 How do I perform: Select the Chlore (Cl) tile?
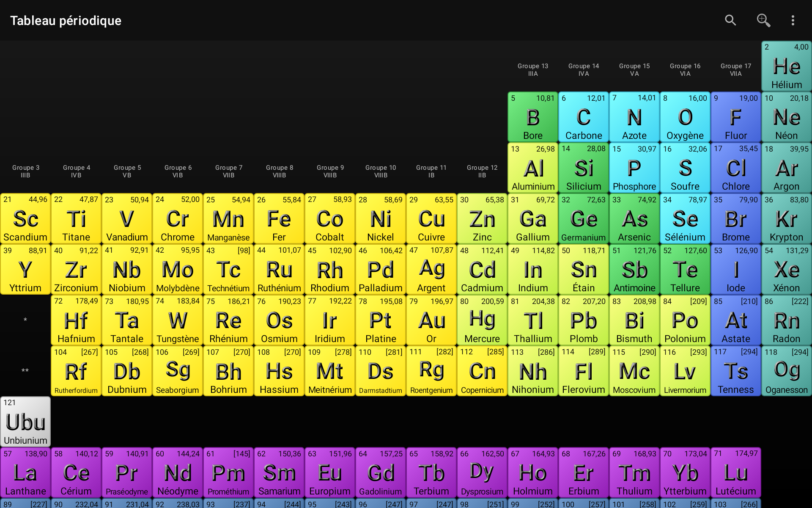point(736,168)
